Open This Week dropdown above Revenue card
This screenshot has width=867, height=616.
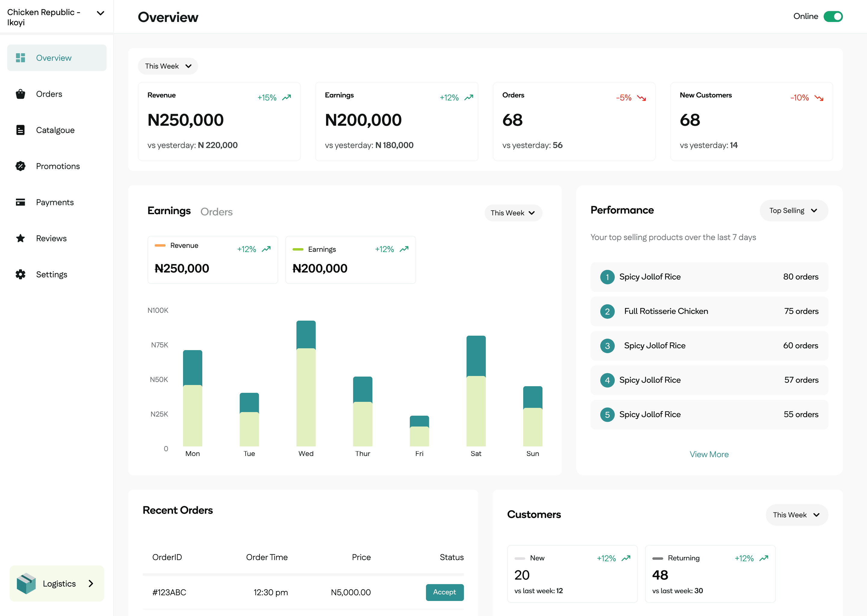coord(168,66)
